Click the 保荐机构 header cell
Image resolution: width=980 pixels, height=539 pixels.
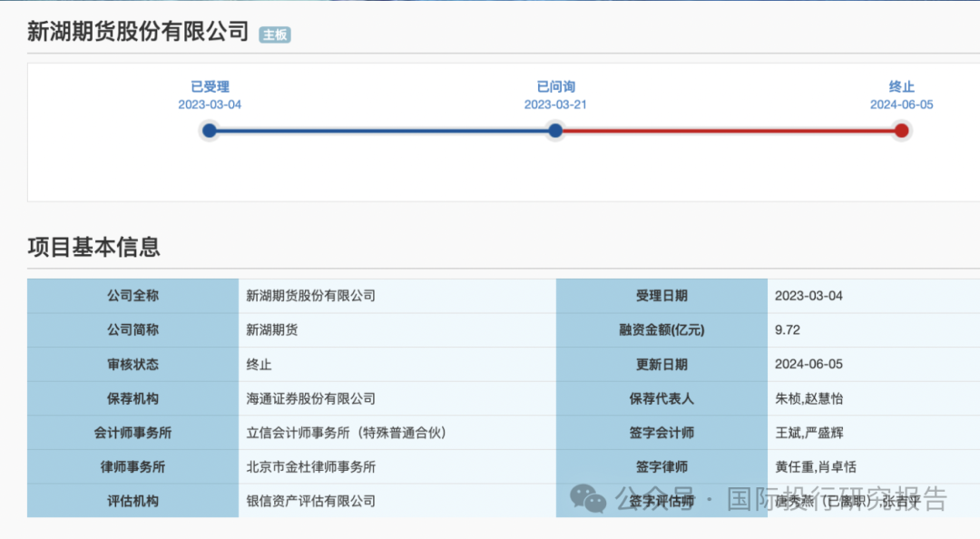132,398
